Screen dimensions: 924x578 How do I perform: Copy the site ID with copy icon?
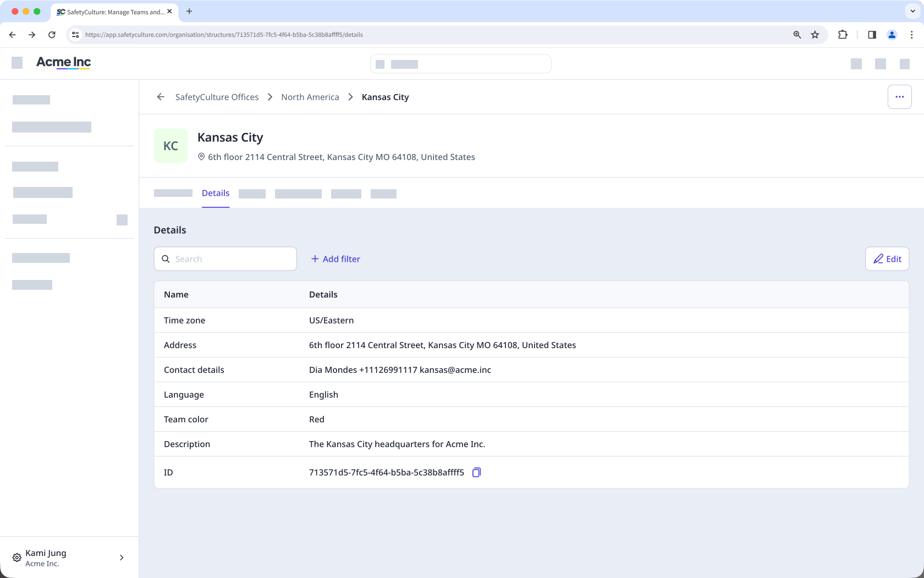[x=477, y=472]
